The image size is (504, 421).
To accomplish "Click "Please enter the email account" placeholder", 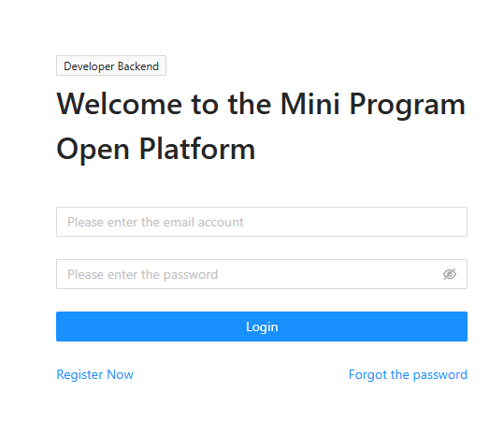I will [155, 223].
